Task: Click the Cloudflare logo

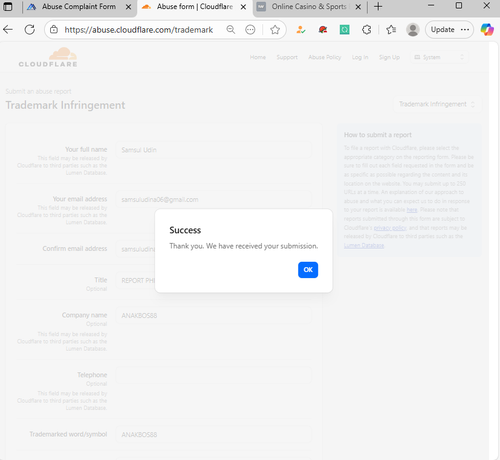Action: click(x=48, y=57)
